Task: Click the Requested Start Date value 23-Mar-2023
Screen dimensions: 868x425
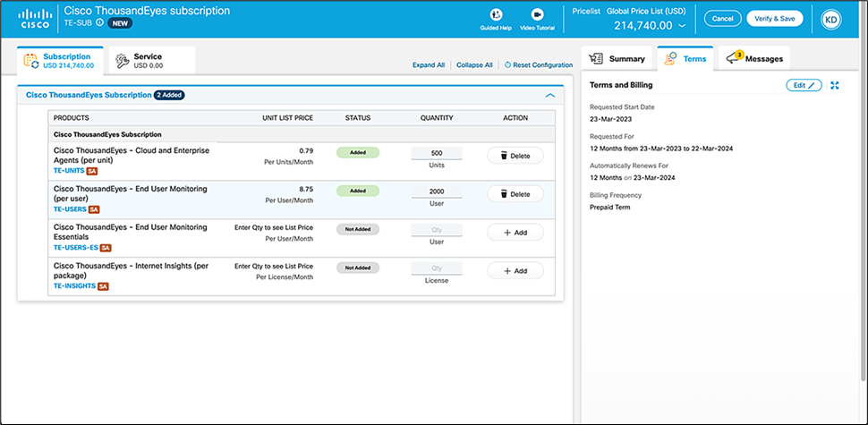Action: coord(610,119)
